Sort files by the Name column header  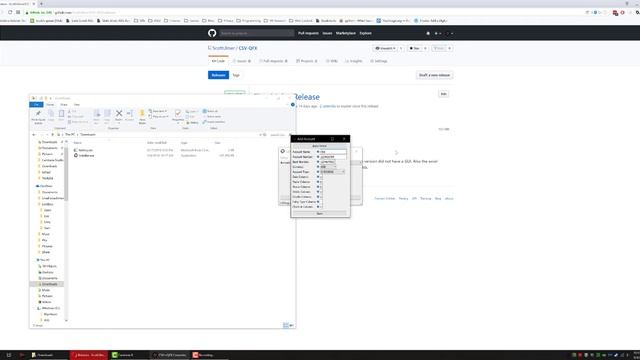point(78,143)
